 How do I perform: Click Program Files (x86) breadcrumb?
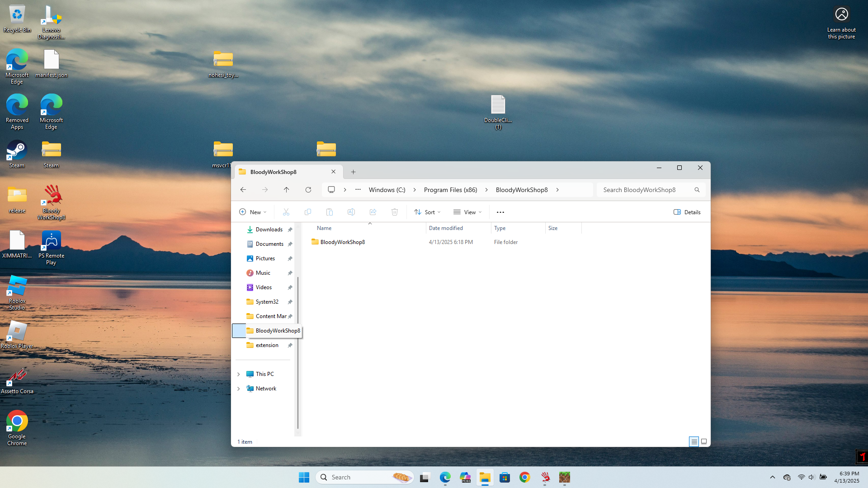tap(450, 190)
